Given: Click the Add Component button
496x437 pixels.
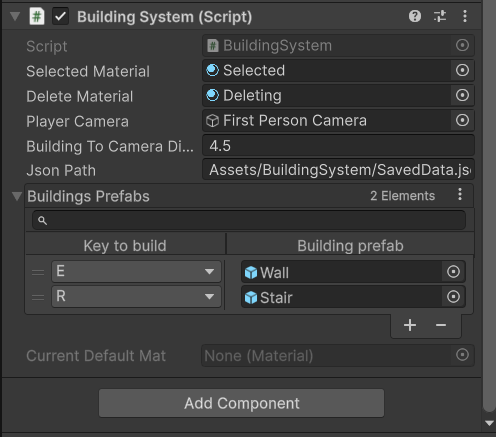Looking at the screenshot, I should tap(241, 403).
